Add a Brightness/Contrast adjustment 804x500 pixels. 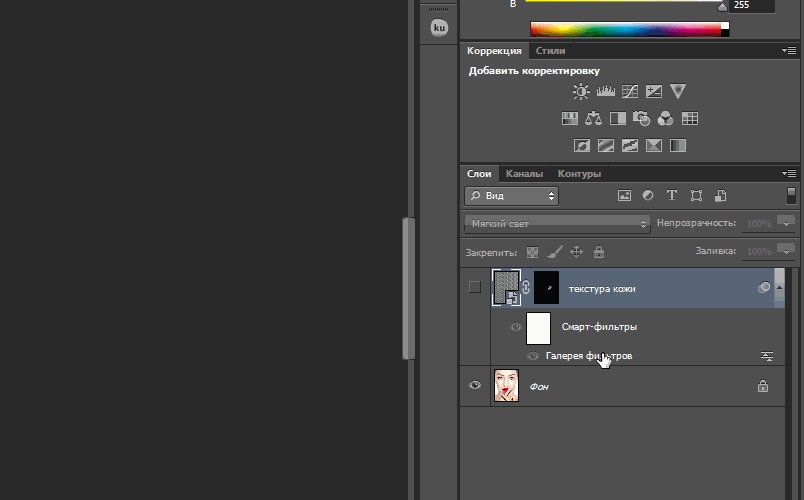[x=581, y=91]
